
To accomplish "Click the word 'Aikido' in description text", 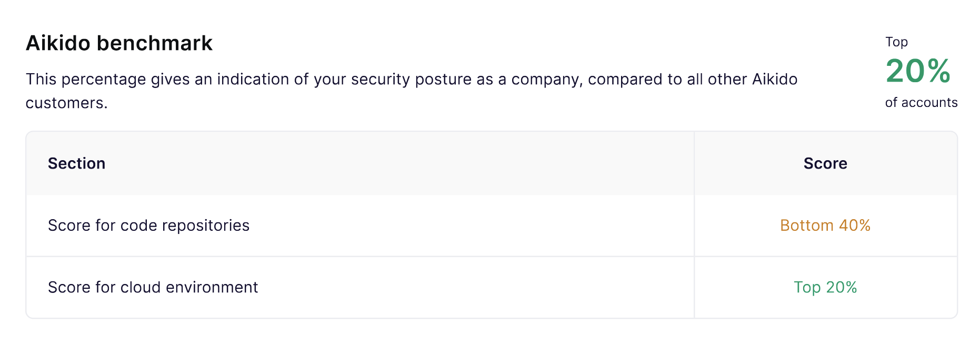I will point(775,79).
